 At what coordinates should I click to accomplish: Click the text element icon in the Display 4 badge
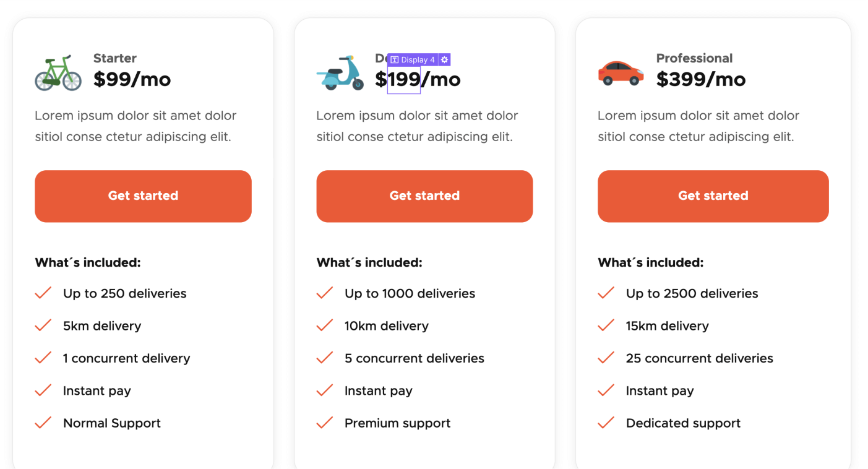[x=394, y=59]
